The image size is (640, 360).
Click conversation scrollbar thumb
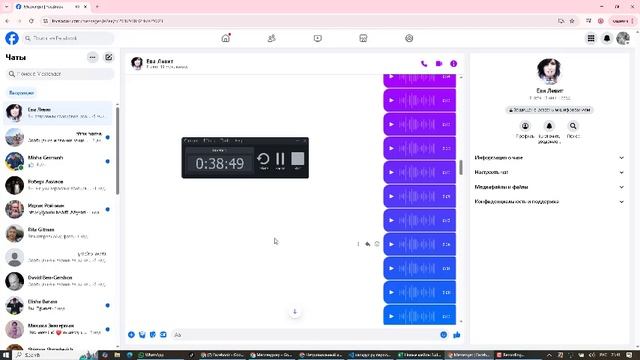pyautogui.click(x=461, y=167)
